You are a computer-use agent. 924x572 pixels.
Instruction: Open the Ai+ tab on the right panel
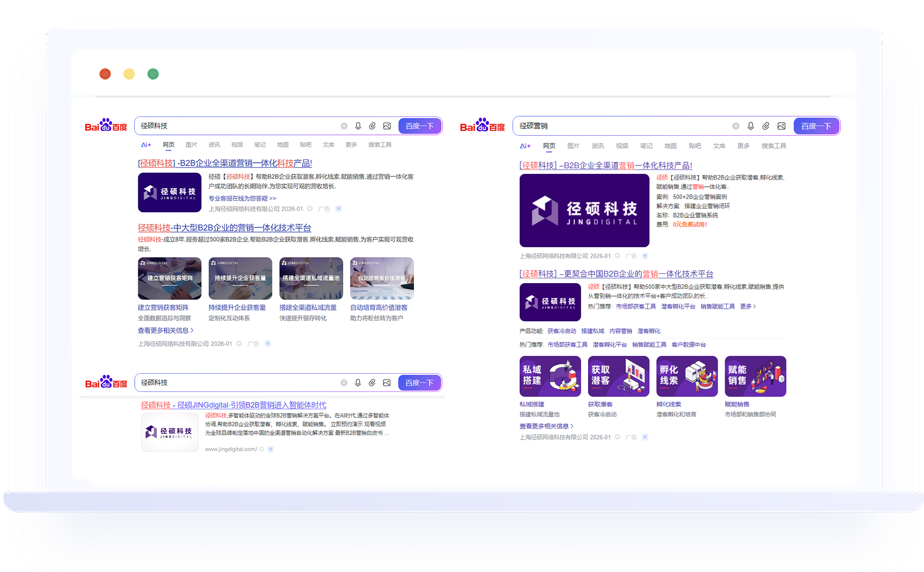click(x=526, y=145)
